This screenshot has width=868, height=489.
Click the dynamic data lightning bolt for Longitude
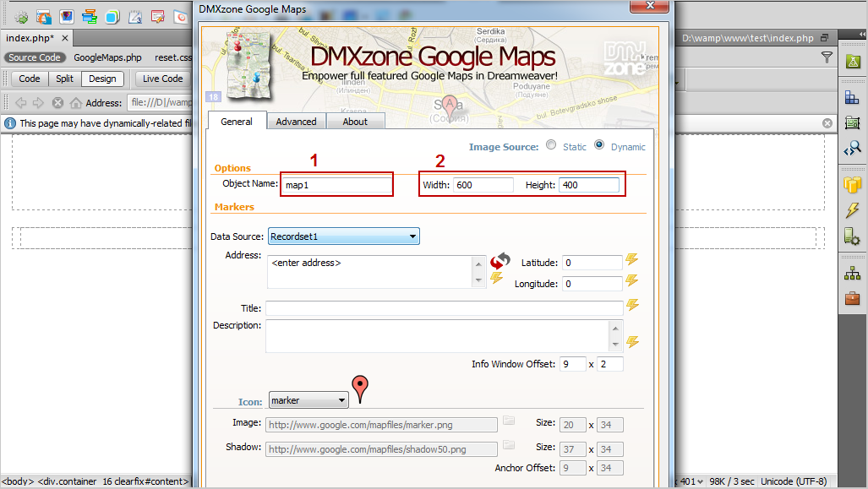632,280
